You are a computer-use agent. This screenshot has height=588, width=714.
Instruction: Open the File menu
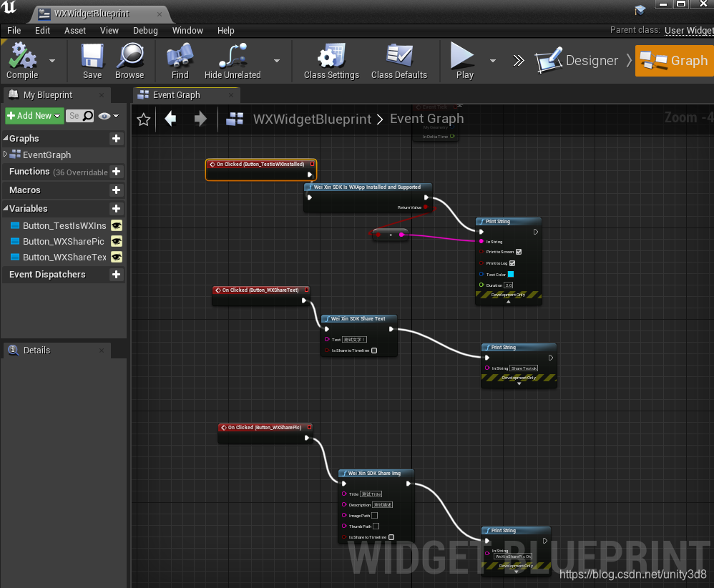point(14,31)
